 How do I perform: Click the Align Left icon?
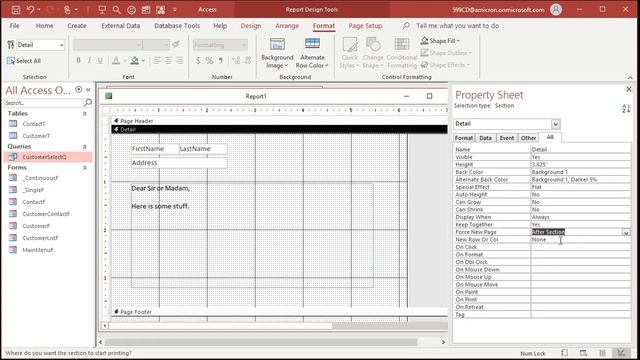[x=157, y=60]
